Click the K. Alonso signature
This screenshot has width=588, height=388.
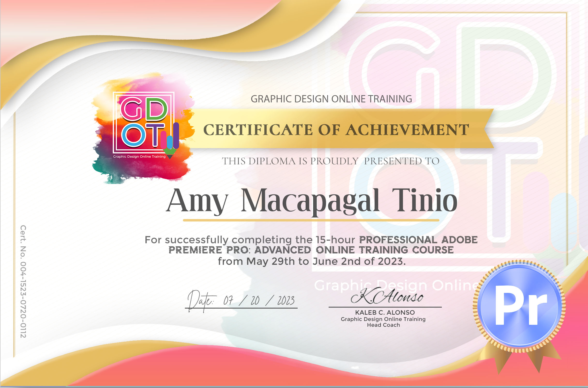coord(387,297)
